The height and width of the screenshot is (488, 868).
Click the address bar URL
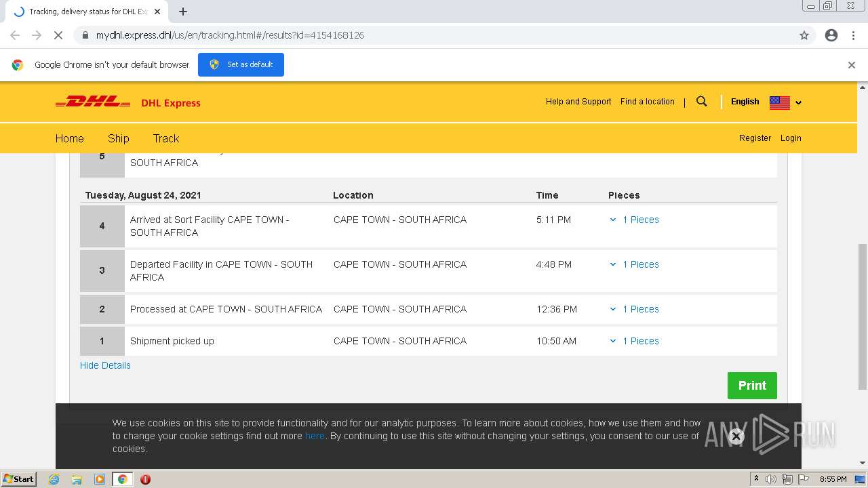tap(230, 35)
